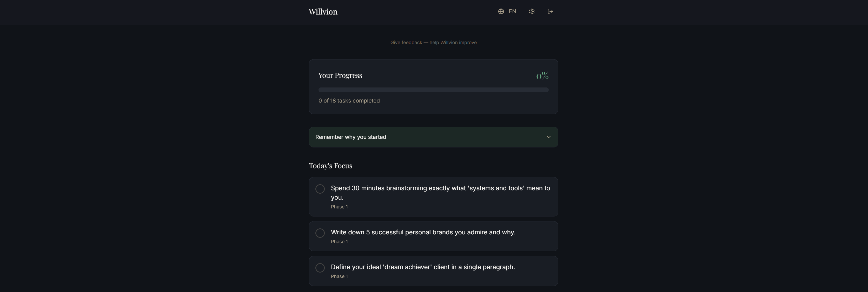Open the language globe icon
The image size is (868, 292).
(500, 11)
